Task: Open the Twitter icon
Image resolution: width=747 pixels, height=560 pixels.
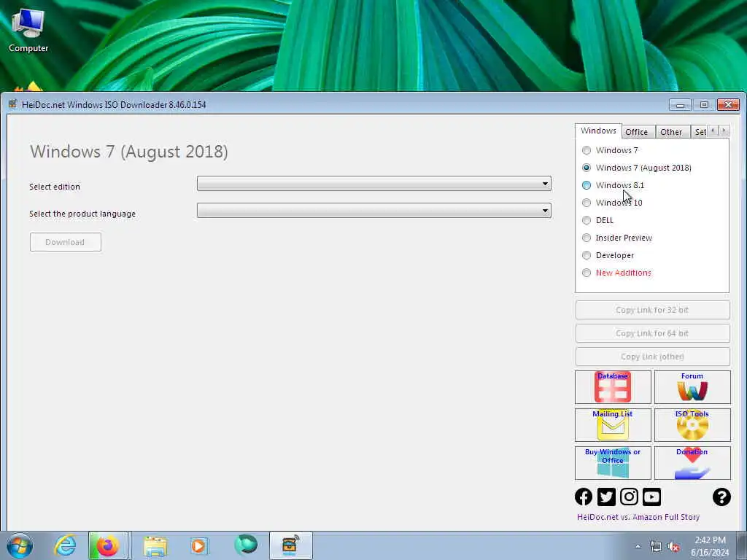Action: click(x=606, y=497)
